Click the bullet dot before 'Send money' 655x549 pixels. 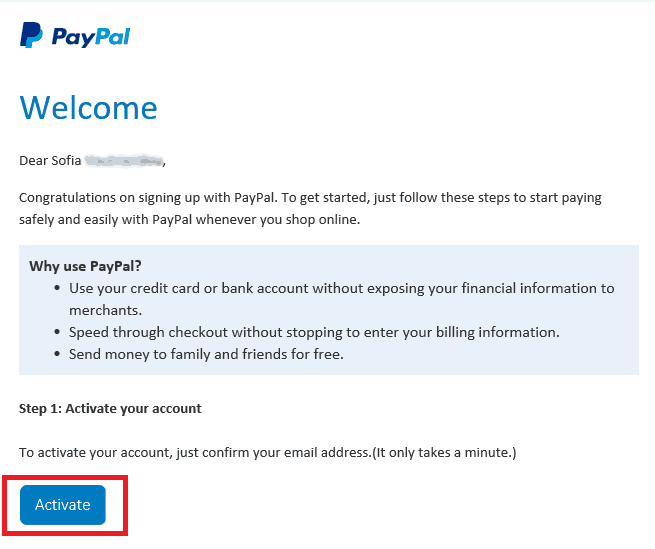pos(58,354)
